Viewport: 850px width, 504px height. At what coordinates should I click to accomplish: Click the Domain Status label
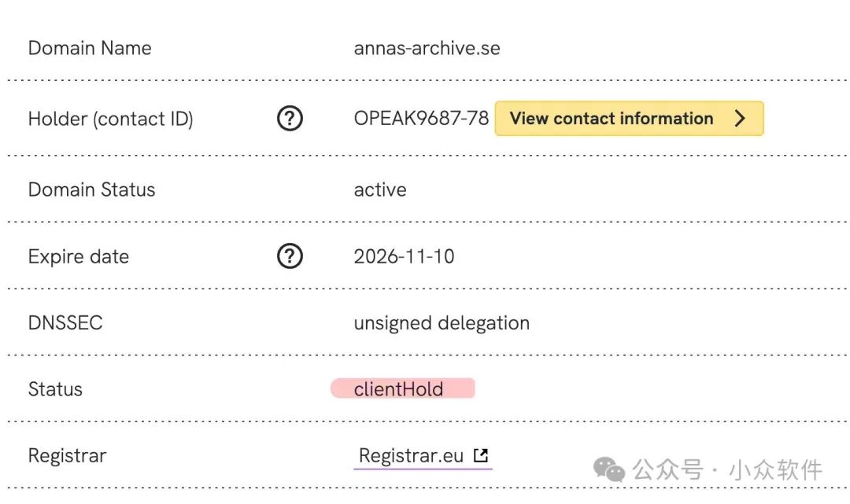coord(91,189)
